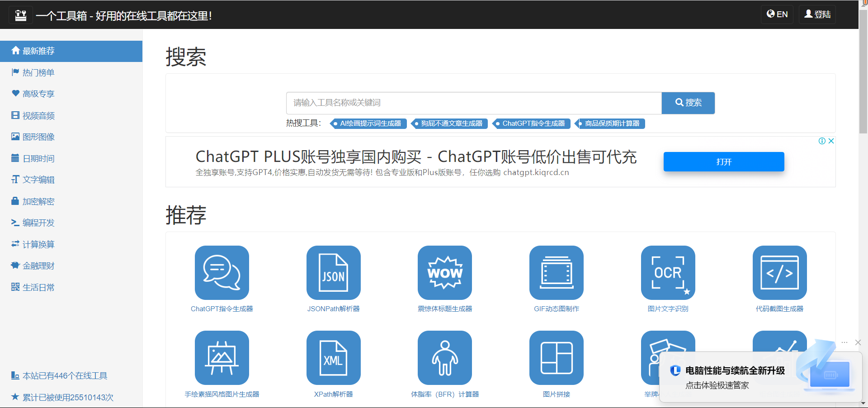868x408 pixels.
Task: Launch the 震惊体标题生成器 WOW icon
Action: pyautogui.click(x=445, y=273)
